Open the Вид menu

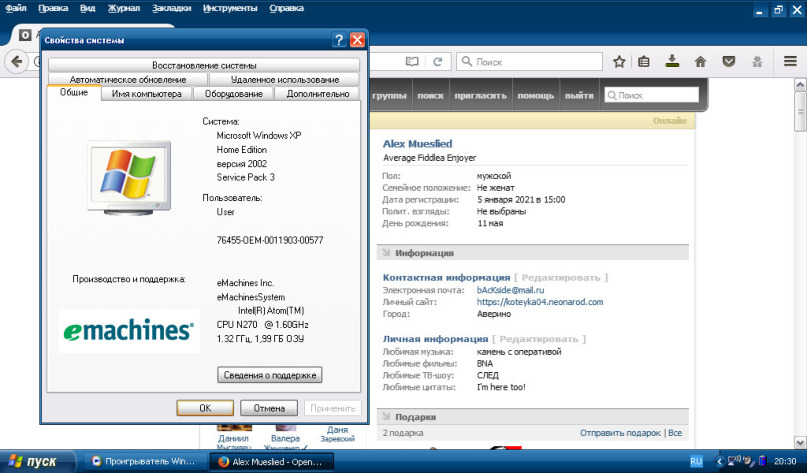coord(87,8)
